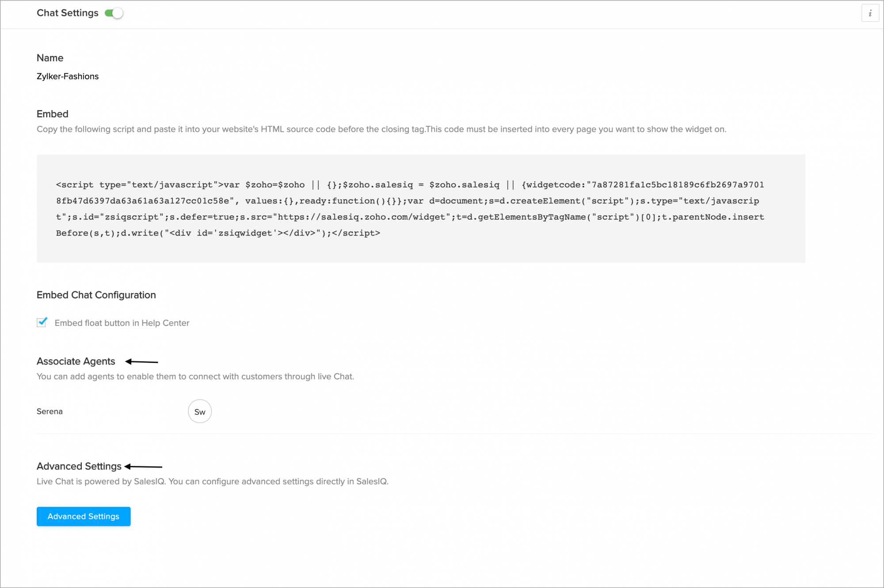The width and height of the screenshot is (884, 588).
Task: Select the Serena agent name
Action: [50, 412]
